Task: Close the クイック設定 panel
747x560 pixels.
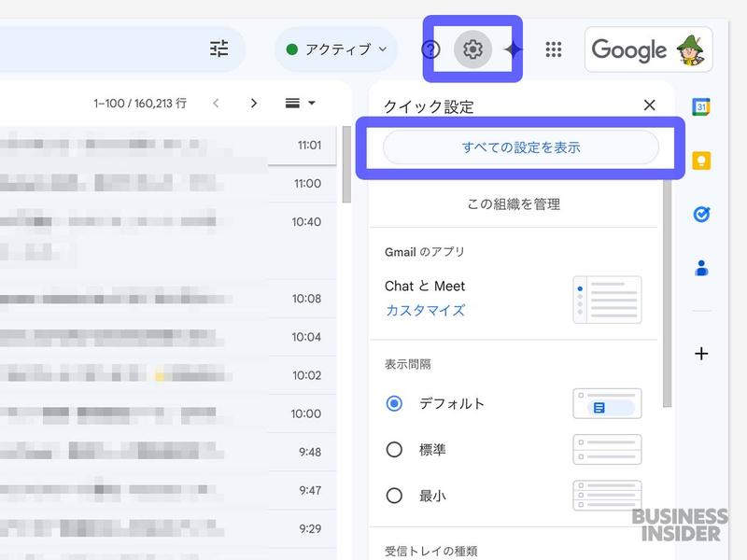Action: pyautogui.click(x=649, y=105)
